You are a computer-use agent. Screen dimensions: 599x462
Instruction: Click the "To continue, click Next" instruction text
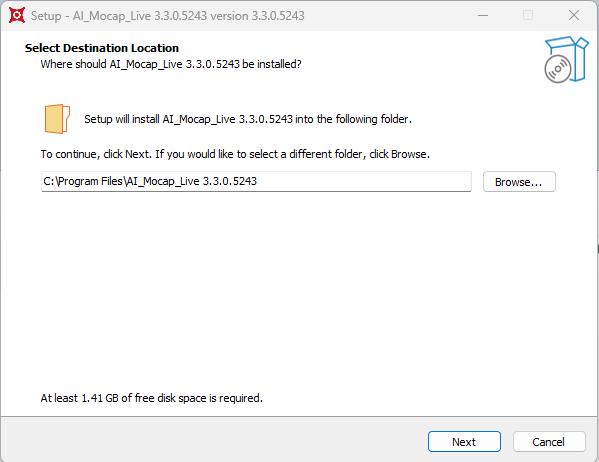click(235, 154)
